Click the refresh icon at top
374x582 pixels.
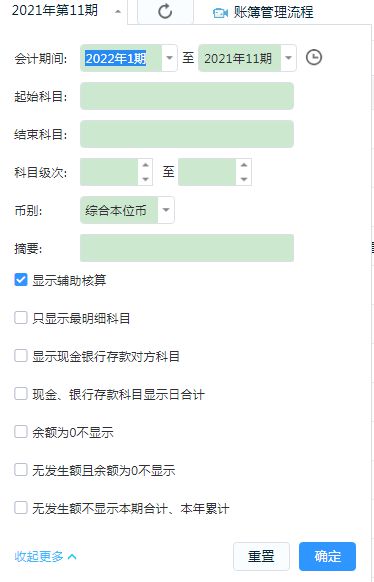point(165,12)
